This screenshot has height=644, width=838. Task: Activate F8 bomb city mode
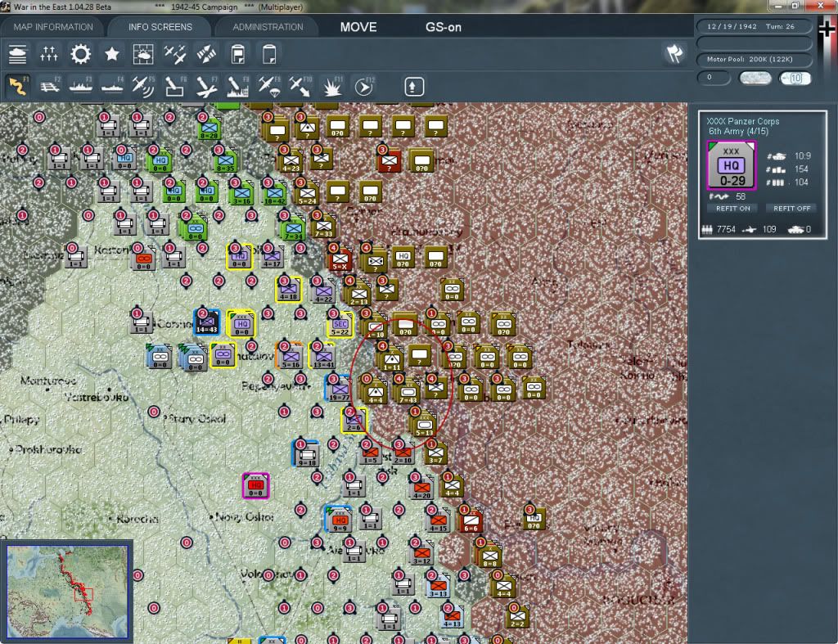[x=238, y=87]
